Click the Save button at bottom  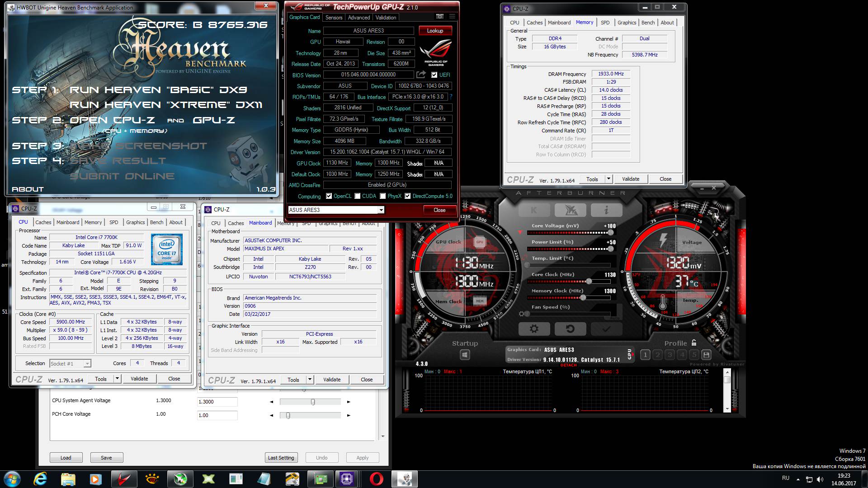pyautogui.click(x=106, y=458)
